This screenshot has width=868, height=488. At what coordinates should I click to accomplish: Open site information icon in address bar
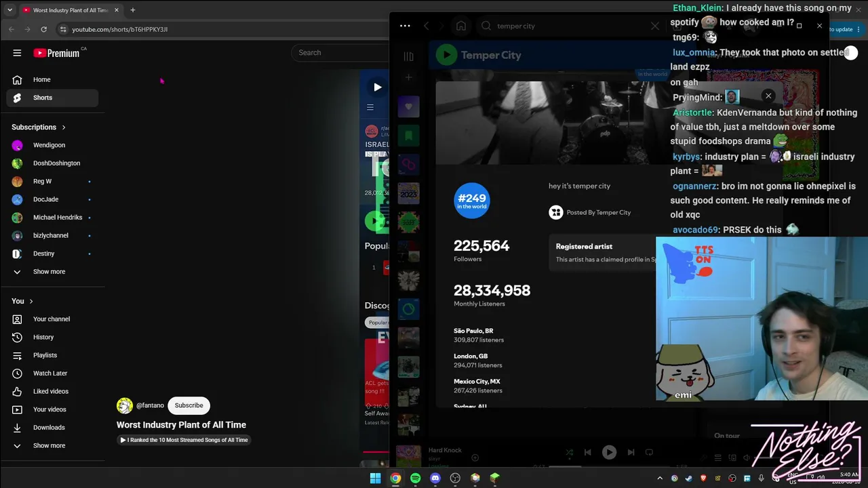pyautogui.click(x=63, y=29)
